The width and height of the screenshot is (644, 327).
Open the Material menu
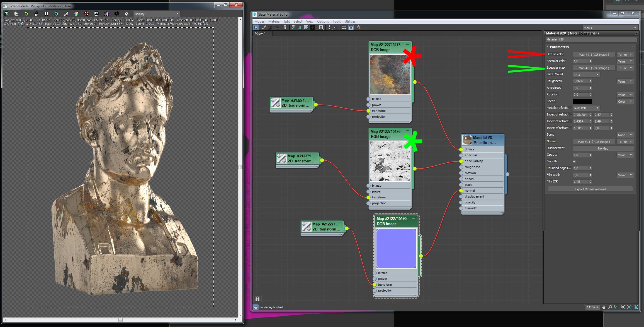(x=274, y=21)
